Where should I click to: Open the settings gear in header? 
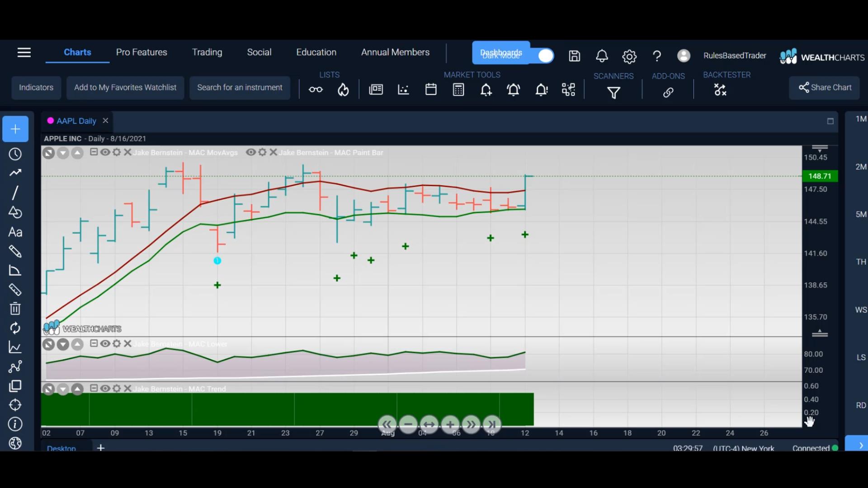coord(629,56)
